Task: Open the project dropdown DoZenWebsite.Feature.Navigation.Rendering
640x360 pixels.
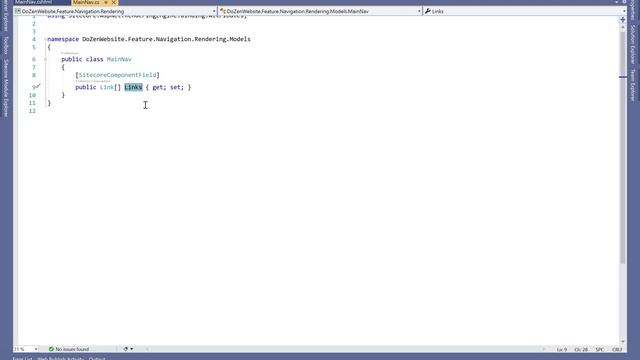Action: point(115,11)
